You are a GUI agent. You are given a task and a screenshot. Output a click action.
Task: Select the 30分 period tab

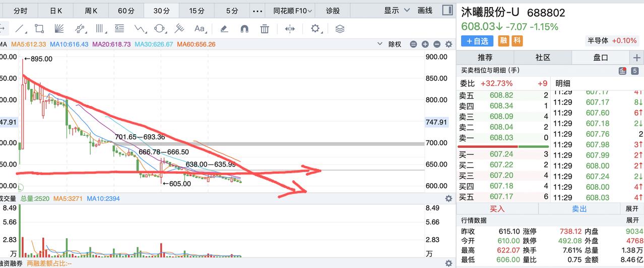coord(161,11)
